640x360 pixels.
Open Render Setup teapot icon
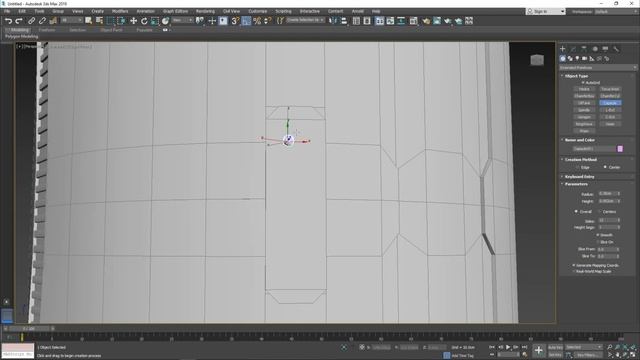pyautogui.click(x=426, y=21)
